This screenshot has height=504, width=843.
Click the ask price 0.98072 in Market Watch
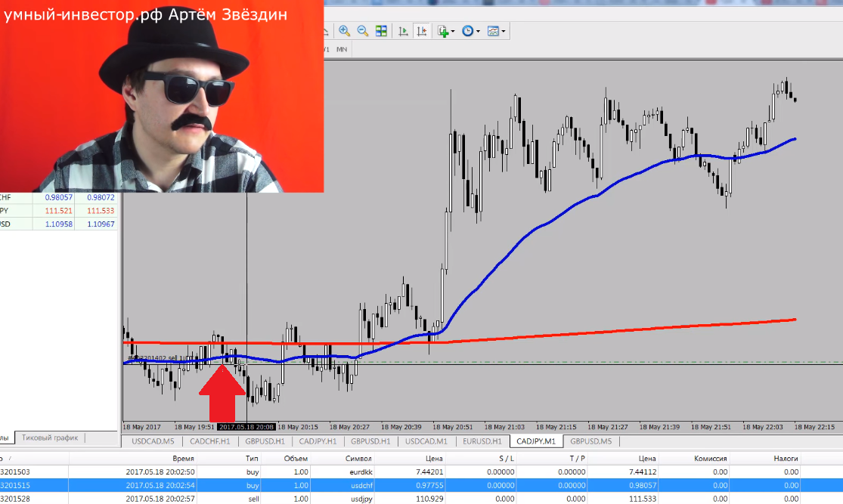(101, 197)
